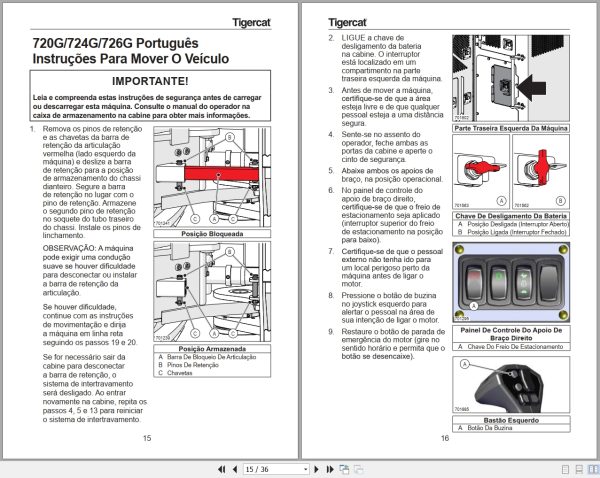The height and width of the screenshot is (478, 600).
Task: Click the title 'Instruções Para Mover O Veículo'
Action: (x=131, y=59)
